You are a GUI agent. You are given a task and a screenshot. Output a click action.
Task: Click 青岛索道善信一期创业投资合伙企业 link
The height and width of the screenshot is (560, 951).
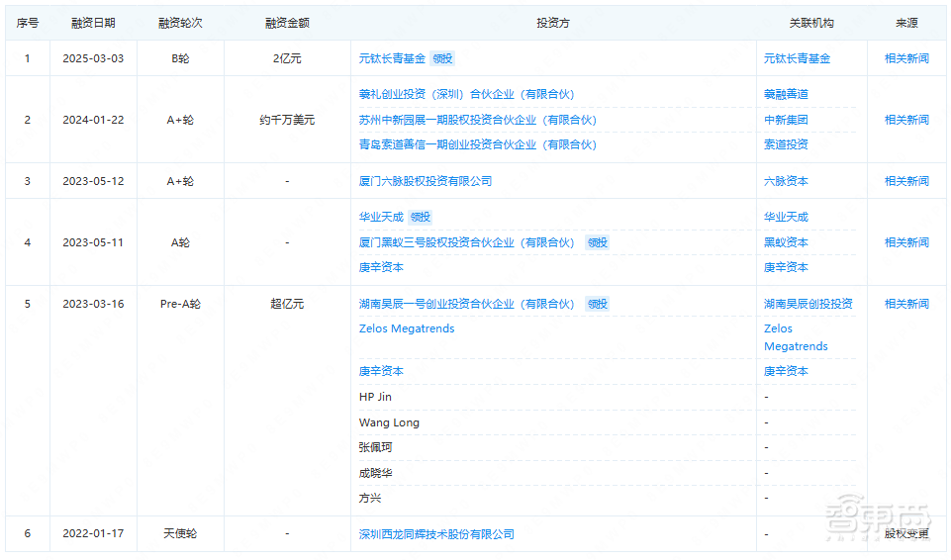coord(477,144)
